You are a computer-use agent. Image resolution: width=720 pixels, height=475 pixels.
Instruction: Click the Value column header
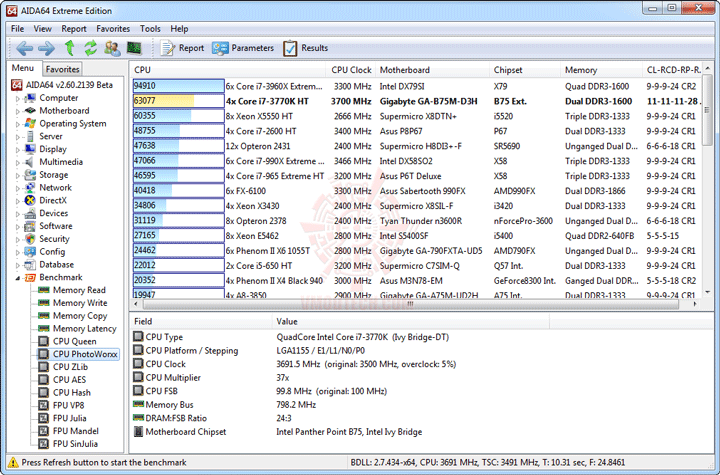(411, 322)
